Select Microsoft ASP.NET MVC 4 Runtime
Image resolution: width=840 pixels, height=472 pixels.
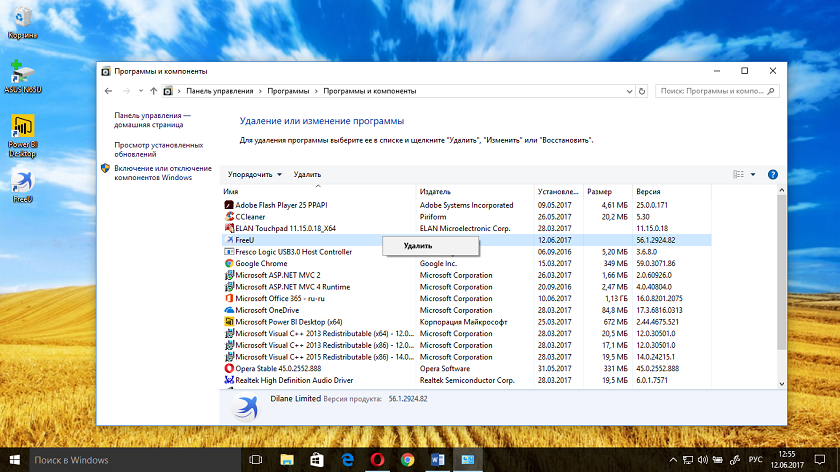pyautogui.click(x=466, y=287)
